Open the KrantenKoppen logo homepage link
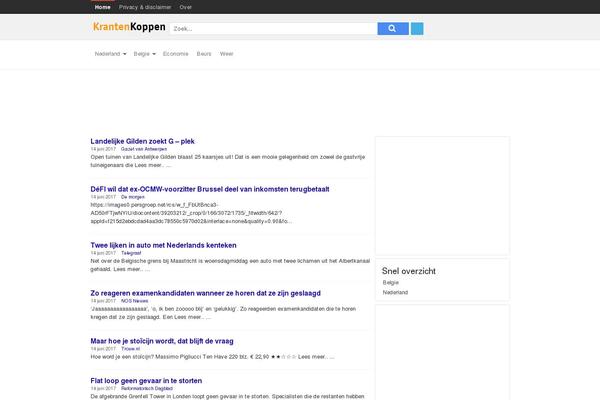The height and width of the screenshot is (400, 600). point(129,27)
